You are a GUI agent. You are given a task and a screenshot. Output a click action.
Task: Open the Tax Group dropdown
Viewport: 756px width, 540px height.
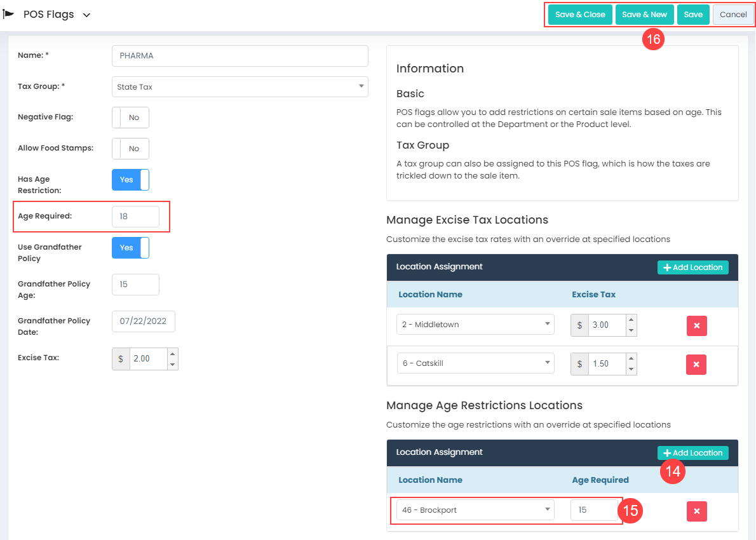[240, 87]
